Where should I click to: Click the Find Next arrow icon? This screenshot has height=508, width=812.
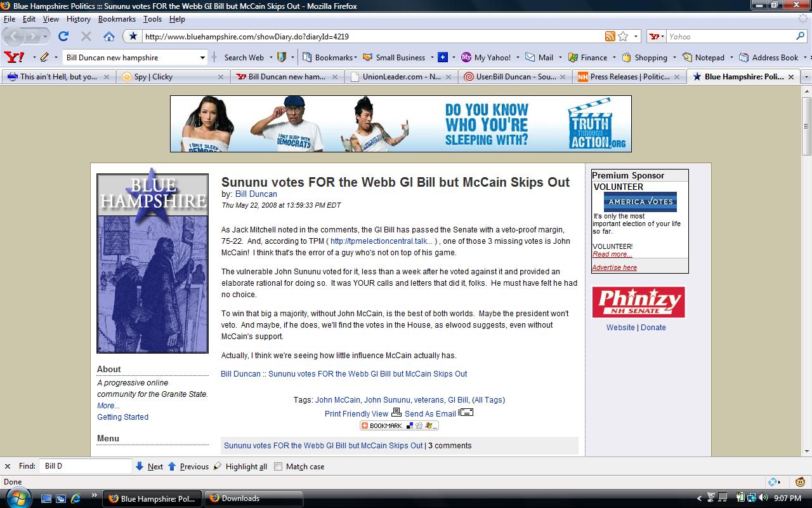coord(140,466)
